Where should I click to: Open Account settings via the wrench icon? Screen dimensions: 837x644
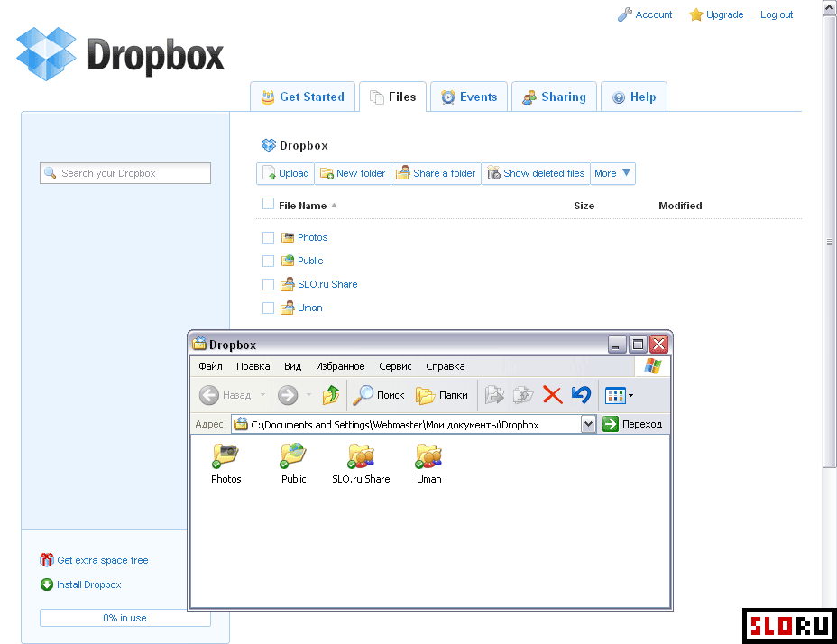624,14
